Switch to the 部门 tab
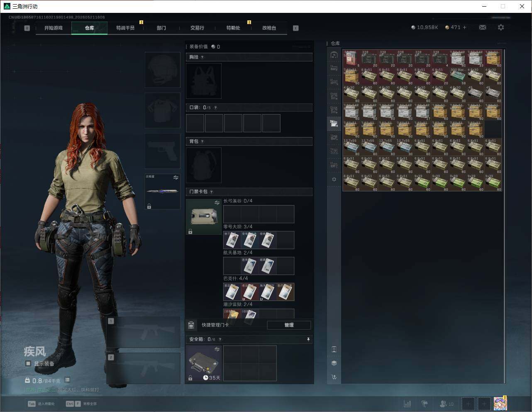The image size is (532, 412). [161, 28]
